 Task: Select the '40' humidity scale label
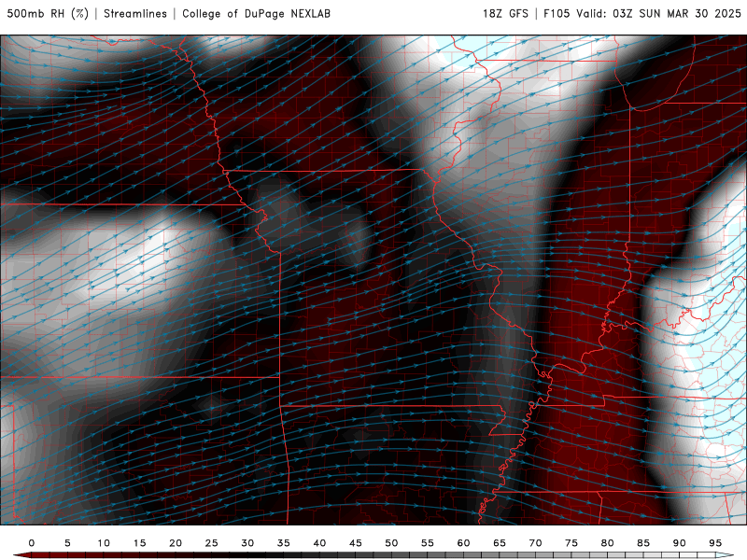319,543
